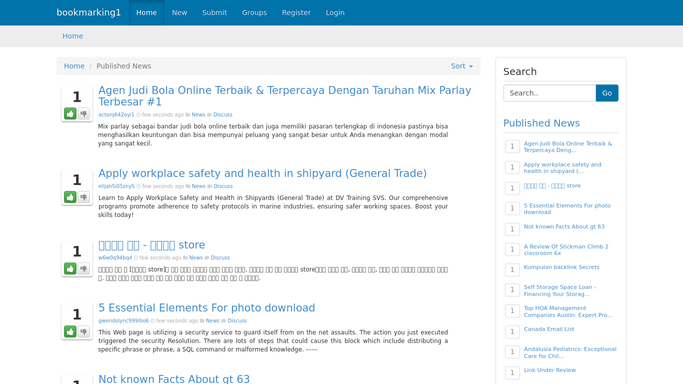Click the bookmarking1 site logo
The width and height of the screenshot is (683, 384).
coord(88,13)
